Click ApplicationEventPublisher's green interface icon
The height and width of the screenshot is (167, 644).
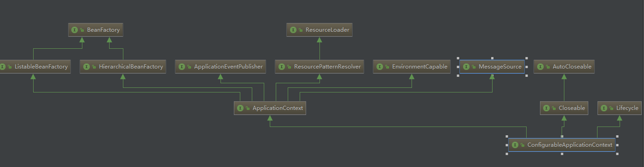point(182,67)
